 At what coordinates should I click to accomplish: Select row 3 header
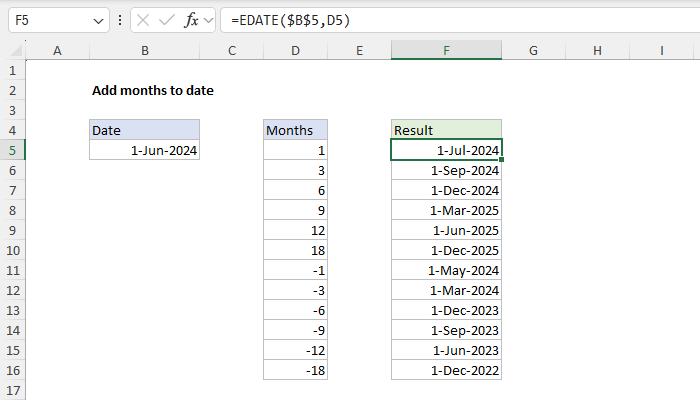(x=12, y=110)
